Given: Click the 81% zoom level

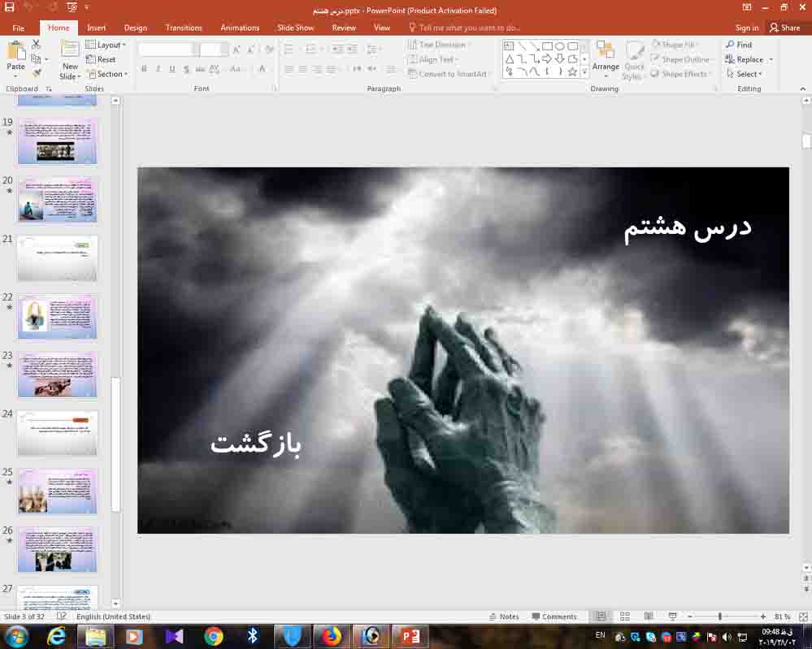Looking at the screenshot, I should click(x=782, y=617).
